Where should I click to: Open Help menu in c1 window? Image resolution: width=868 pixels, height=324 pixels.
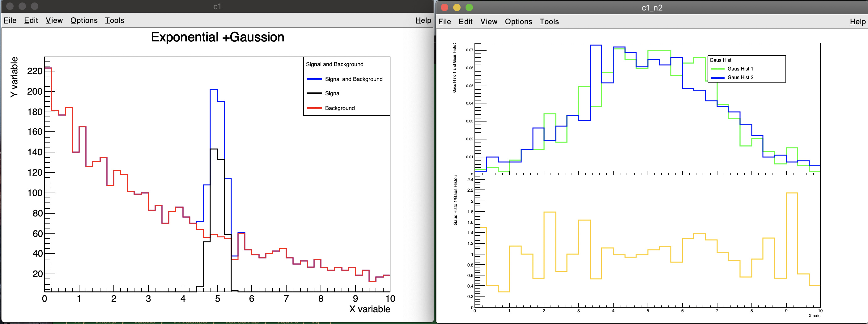423,21
